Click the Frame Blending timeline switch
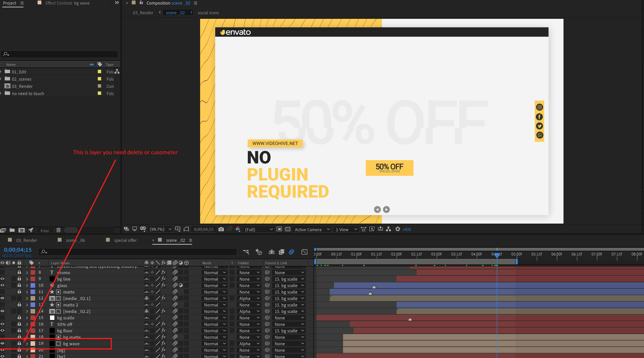This screenshot has width=644, height=358. click(282, 252)
